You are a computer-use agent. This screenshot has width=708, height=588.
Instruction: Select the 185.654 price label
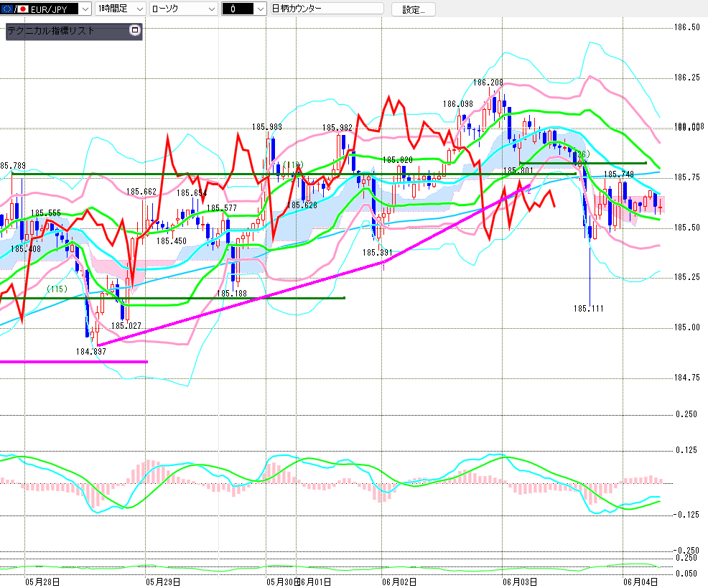pos(192,193)
